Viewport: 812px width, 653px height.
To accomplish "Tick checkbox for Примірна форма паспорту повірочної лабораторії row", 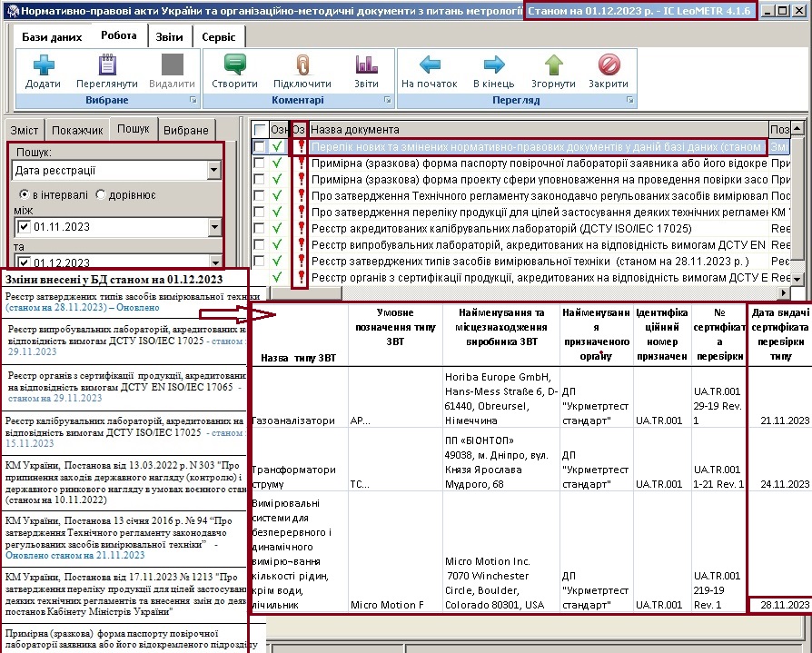I will point(260,163).
